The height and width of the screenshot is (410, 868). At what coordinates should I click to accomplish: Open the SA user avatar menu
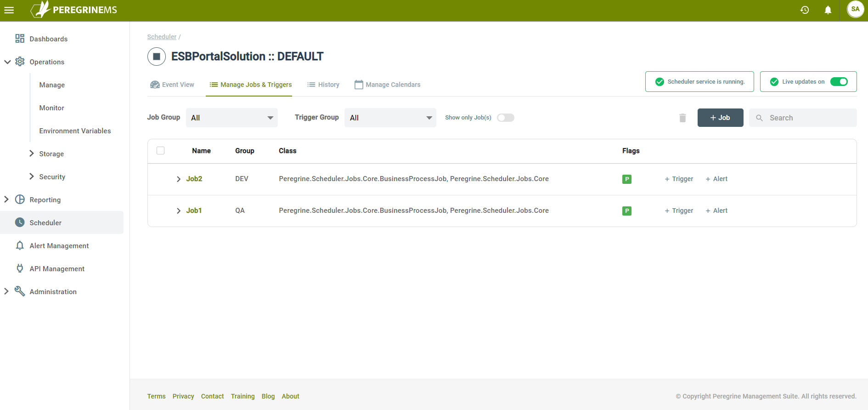[x=855, y=9]
